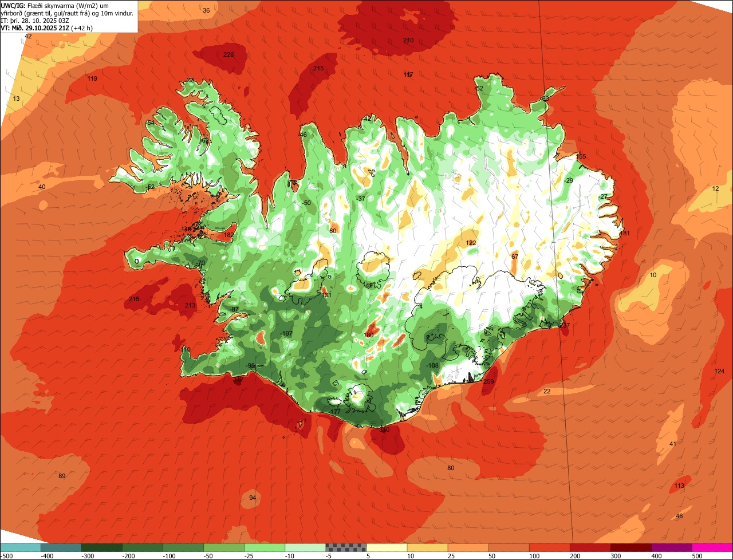Click the map value 22

(547, 391)
